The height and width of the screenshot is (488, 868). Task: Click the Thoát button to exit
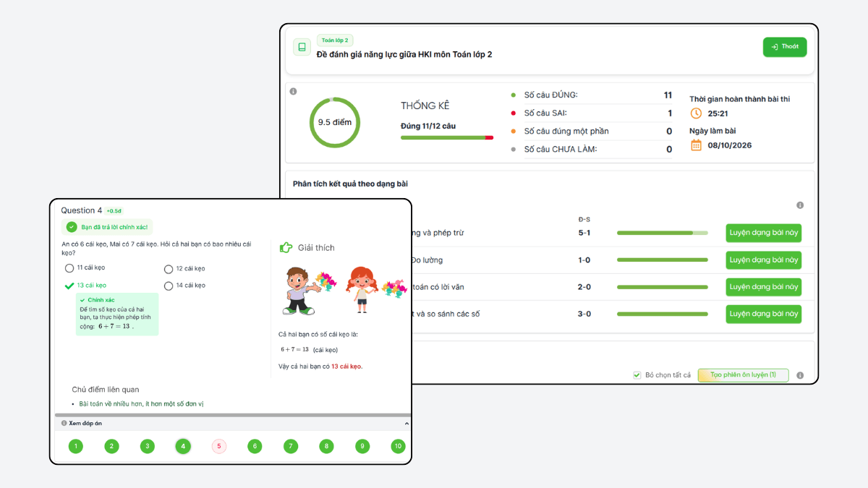[785, 47]
